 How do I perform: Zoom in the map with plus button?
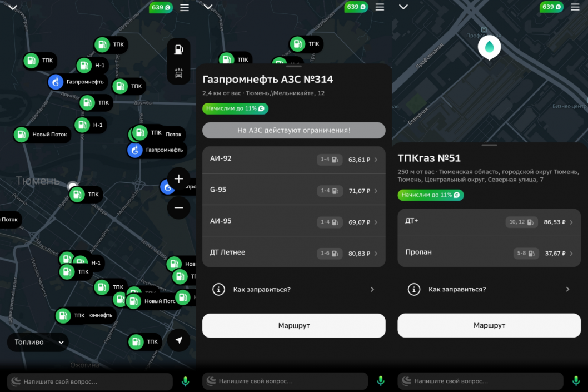click(x=178, y=179)
